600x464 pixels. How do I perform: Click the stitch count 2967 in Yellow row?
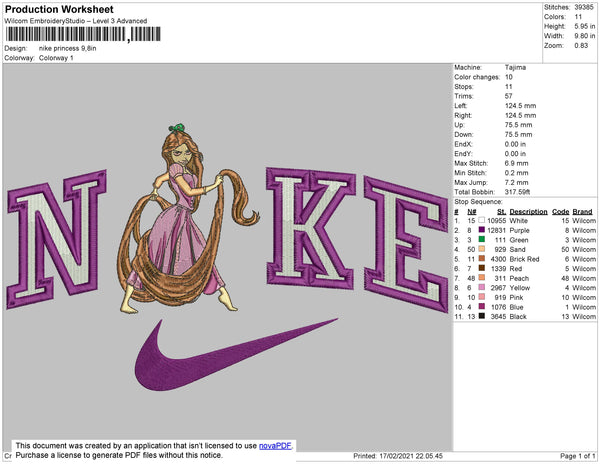(x=498, y=288)
